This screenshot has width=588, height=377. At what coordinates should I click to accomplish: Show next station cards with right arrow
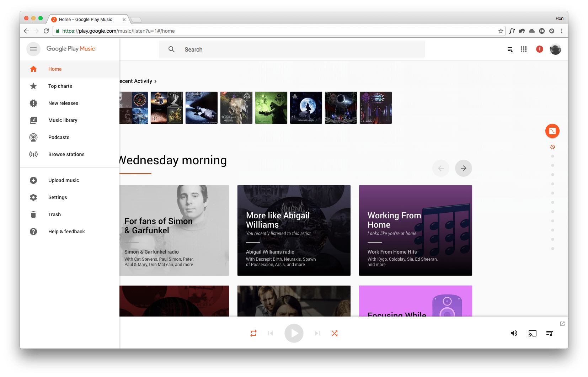(x=464, y=168)
